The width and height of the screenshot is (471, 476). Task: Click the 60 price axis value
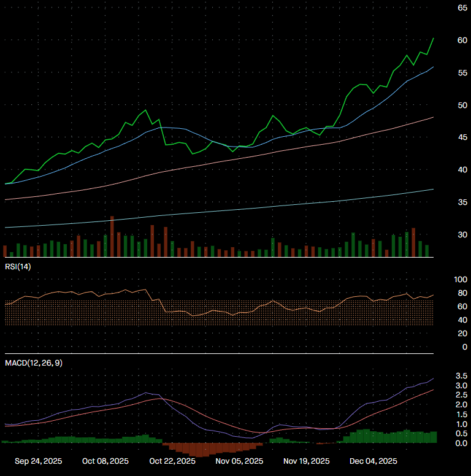tap(462, 40)
